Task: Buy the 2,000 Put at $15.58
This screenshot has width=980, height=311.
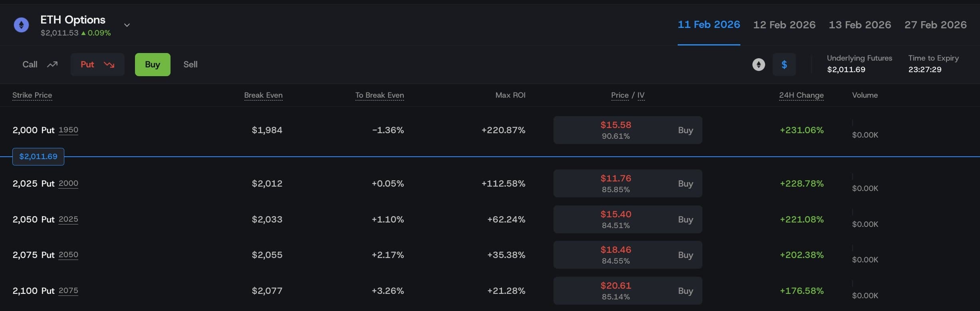Action: click(x=685, y=130)
